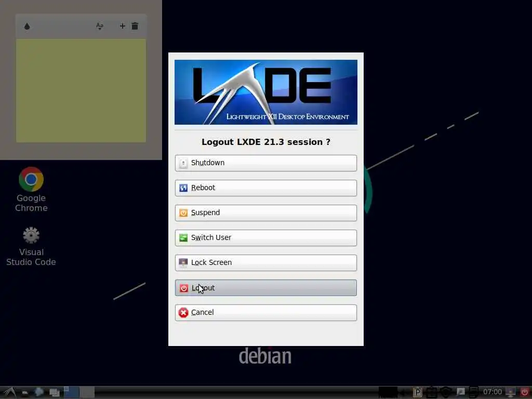This screenshot has width=532, height=399.
Task: Click the 07:00 clock in the taskbar
Action: pyautogui.click(x=493, y=392)
